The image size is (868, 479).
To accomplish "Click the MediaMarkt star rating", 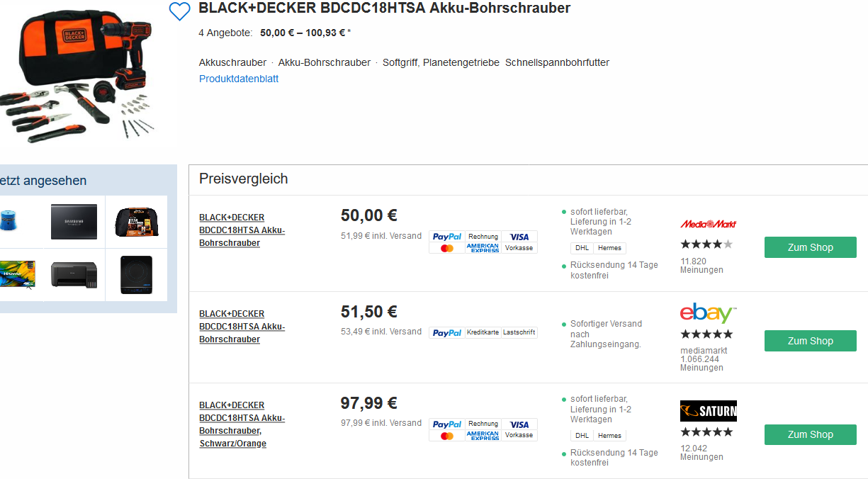I will point(706,244).
